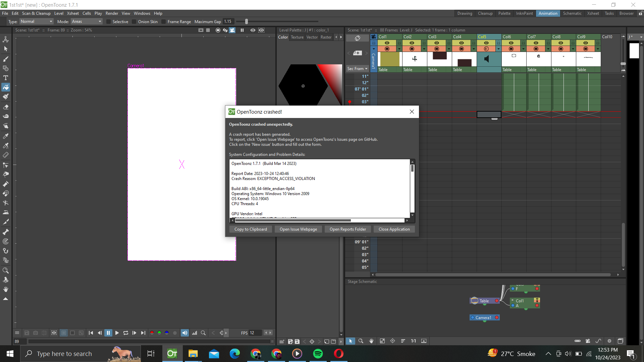Select the Type tool
The image size is (644, 362).
[6, 78]
